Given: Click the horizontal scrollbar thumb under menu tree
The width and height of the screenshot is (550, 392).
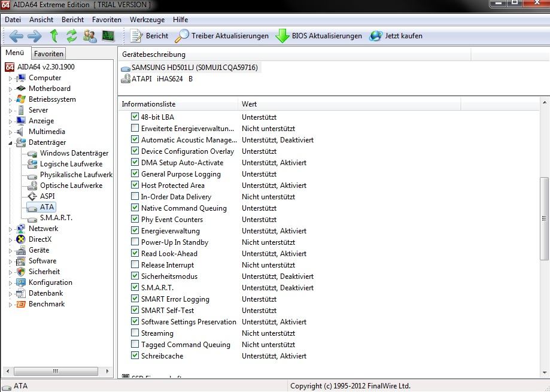Looking at the screenshot, I should pos(56,371).
